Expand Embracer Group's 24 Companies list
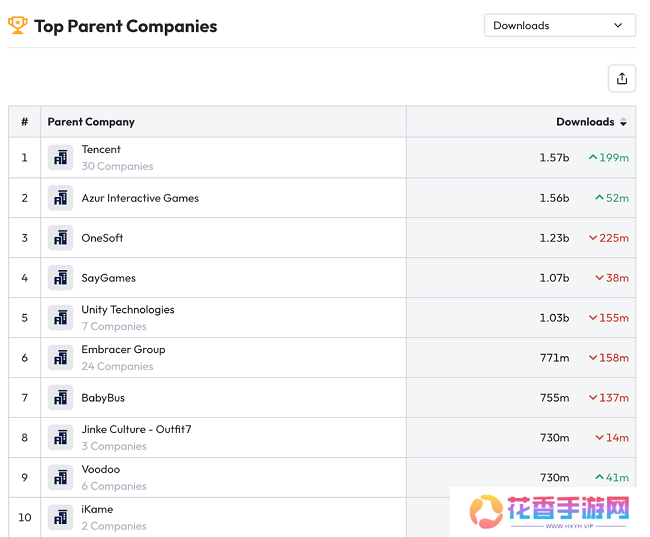Image resolution: width=650 pixels, height=537 pixels. (117, 367)
